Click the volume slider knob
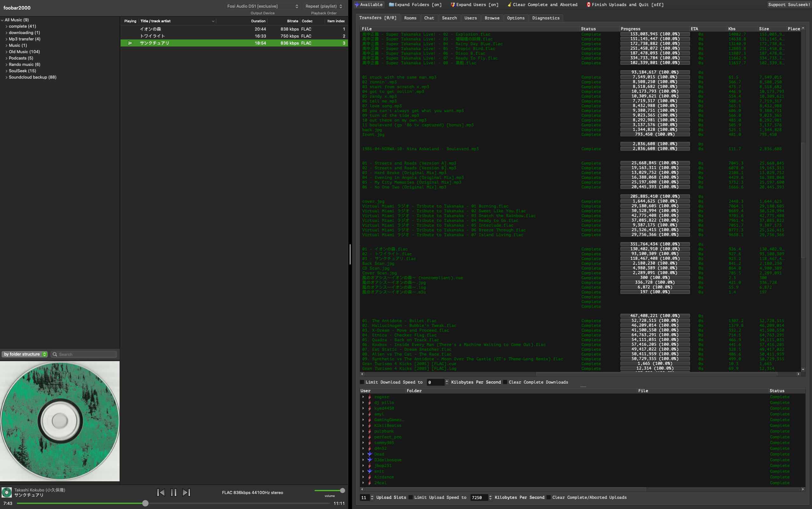This screenshot has height=509, width=812. [x=343, y=491]
